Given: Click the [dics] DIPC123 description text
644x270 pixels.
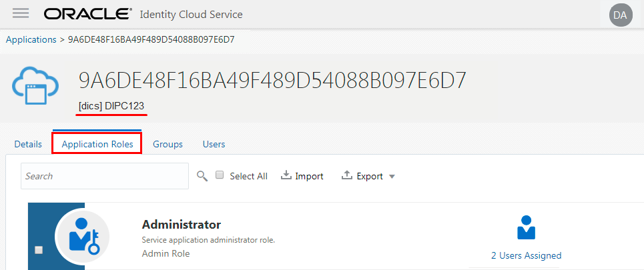Looking at the screenshot, I should click(111, 106).
